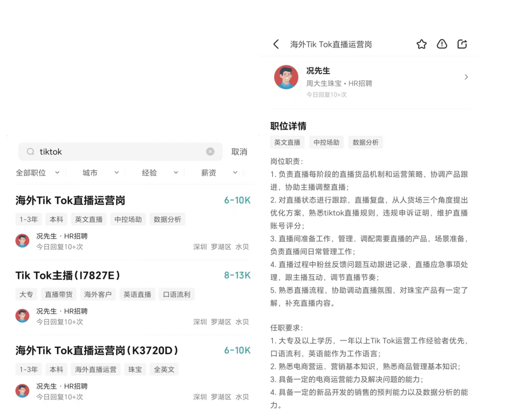Tap the tiktok search input field

[104, 151]
